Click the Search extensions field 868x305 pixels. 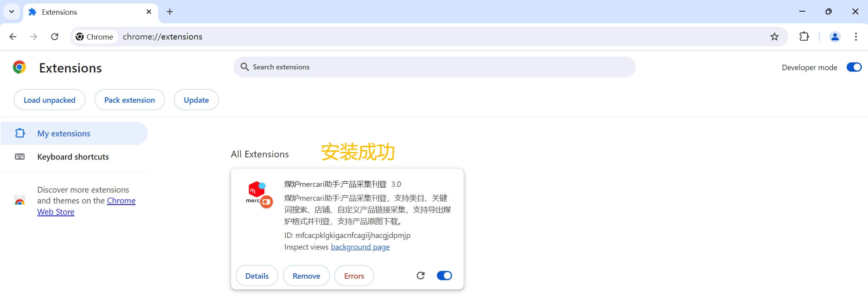click(434, 67)
